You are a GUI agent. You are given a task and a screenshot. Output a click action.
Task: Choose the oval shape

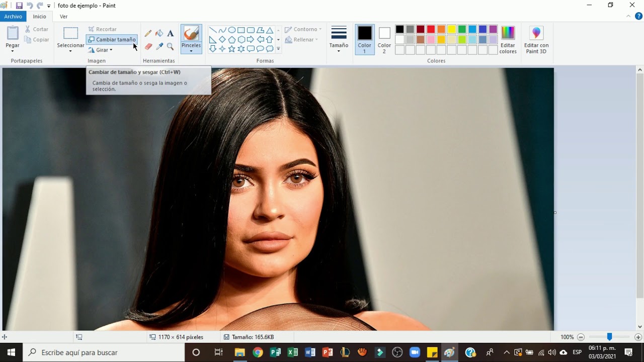[231, 30]
